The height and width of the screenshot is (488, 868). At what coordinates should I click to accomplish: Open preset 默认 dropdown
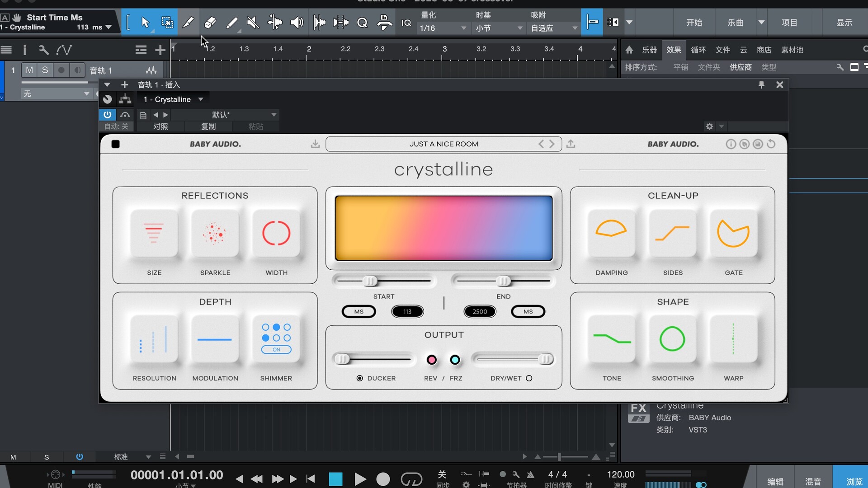225,115
